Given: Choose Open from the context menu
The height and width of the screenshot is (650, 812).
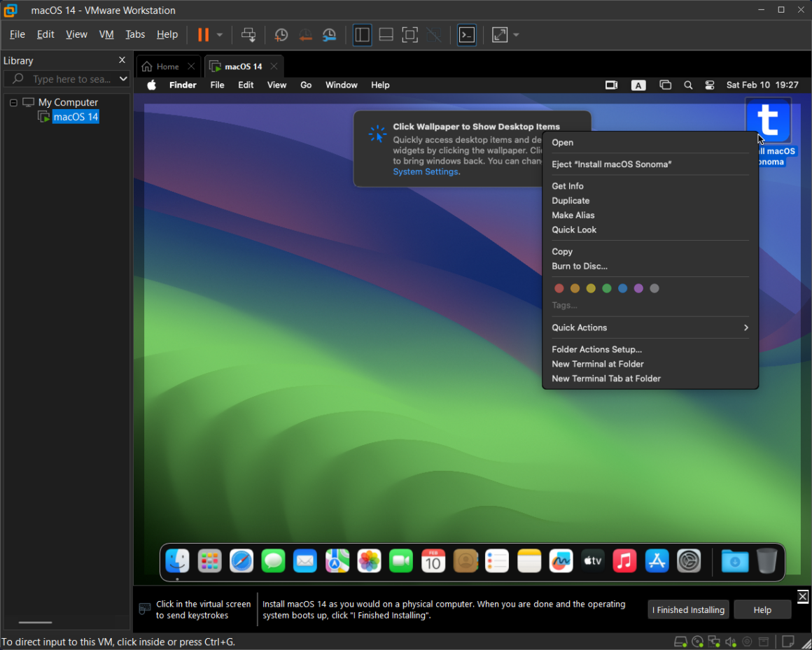Looking at the screenshot, I should coord(650,142).
